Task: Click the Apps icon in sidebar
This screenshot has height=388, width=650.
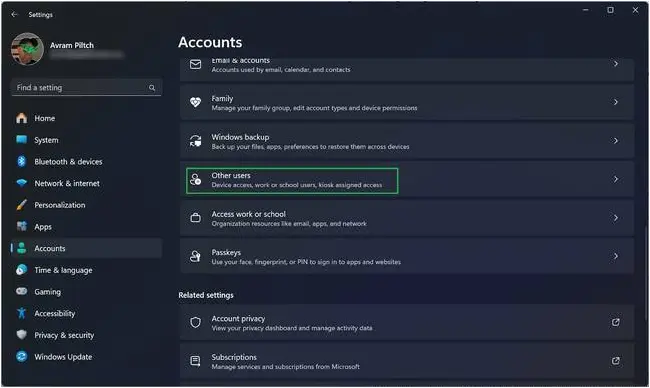Action: [x=22, y=226]
